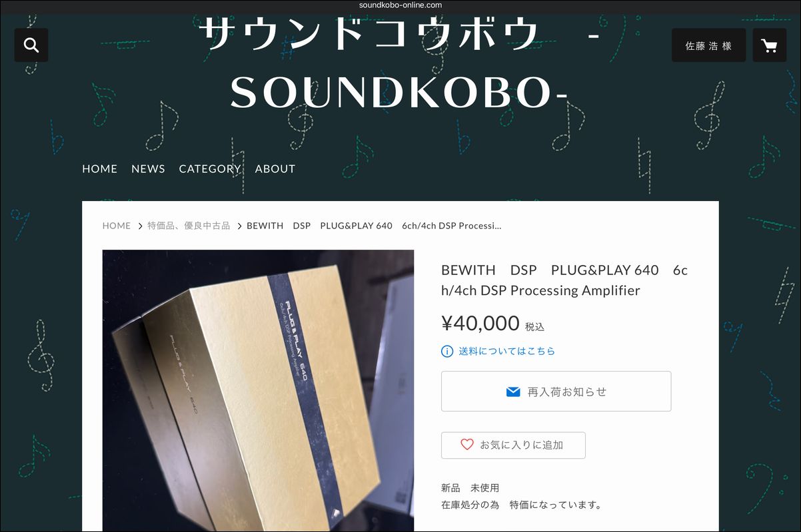801x532 pixels.
Task: Click the SOUNDKOBO site title logo
Action: [400, 63]
